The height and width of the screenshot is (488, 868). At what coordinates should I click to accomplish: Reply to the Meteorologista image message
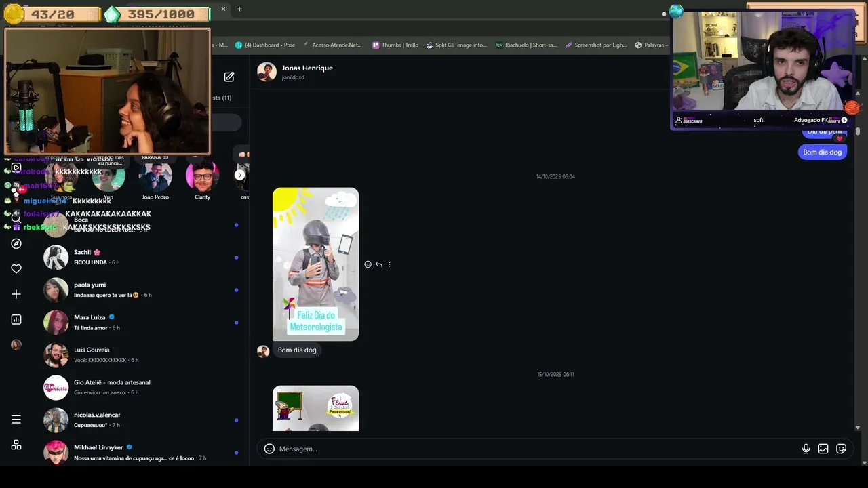click(379, 264)
